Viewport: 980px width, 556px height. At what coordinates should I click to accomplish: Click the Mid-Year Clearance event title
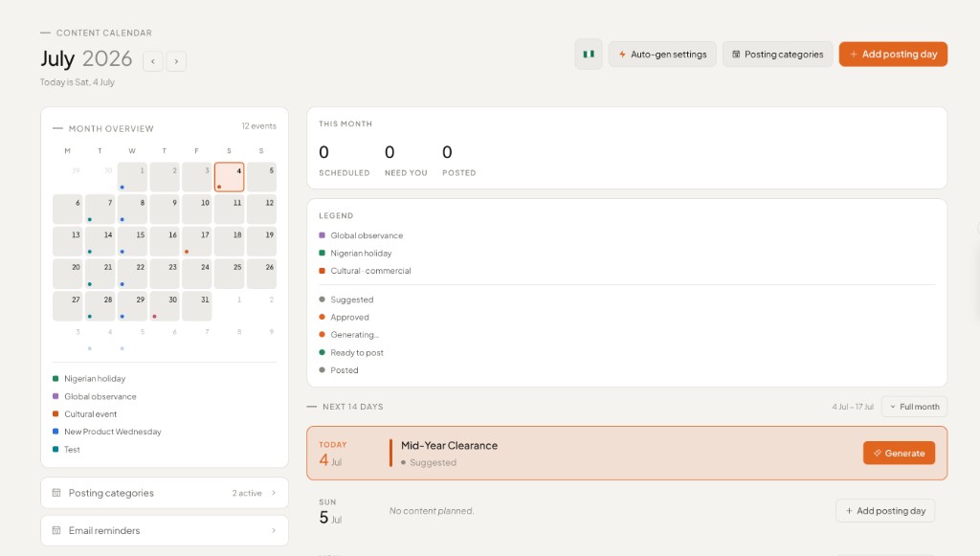[450, 445]
